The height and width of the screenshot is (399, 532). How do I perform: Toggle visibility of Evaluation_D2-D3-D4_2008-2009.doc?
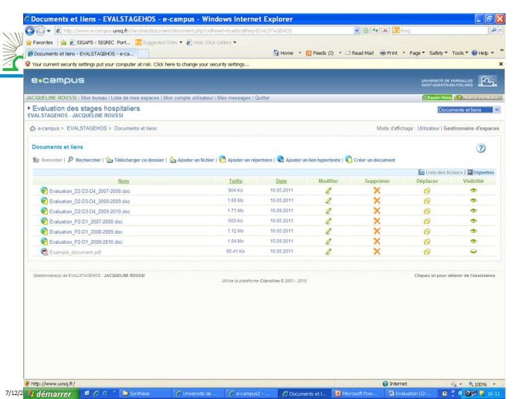473,201
